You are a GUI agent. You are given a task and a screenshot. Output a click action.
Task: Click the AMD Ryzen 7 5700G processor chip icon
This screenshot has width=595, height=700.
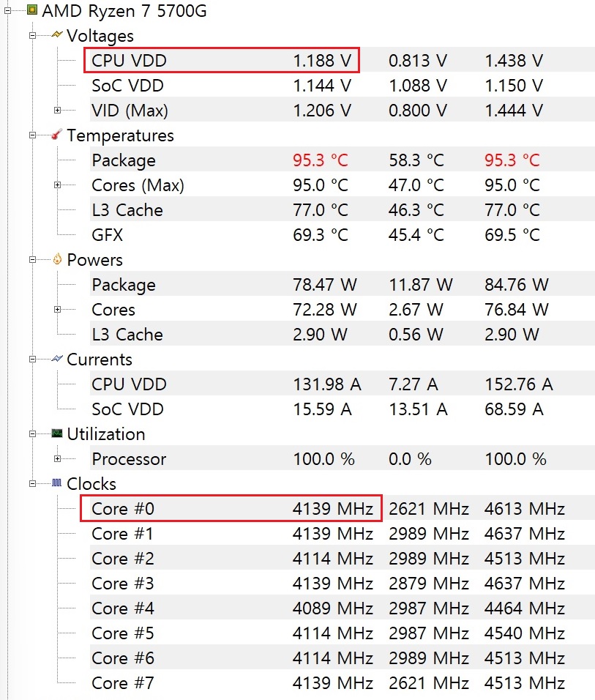coord(32,10)
